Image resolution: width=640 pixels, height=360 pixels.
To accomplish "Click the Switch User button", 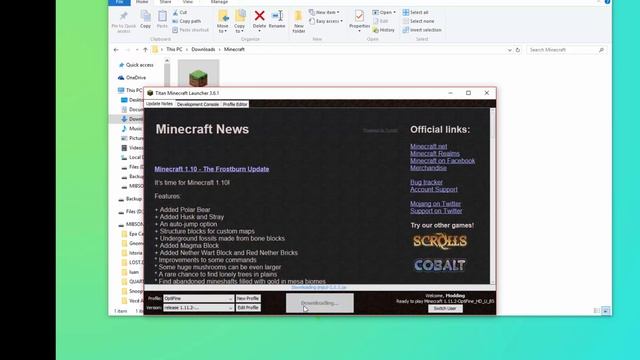I will click(445, 309).
